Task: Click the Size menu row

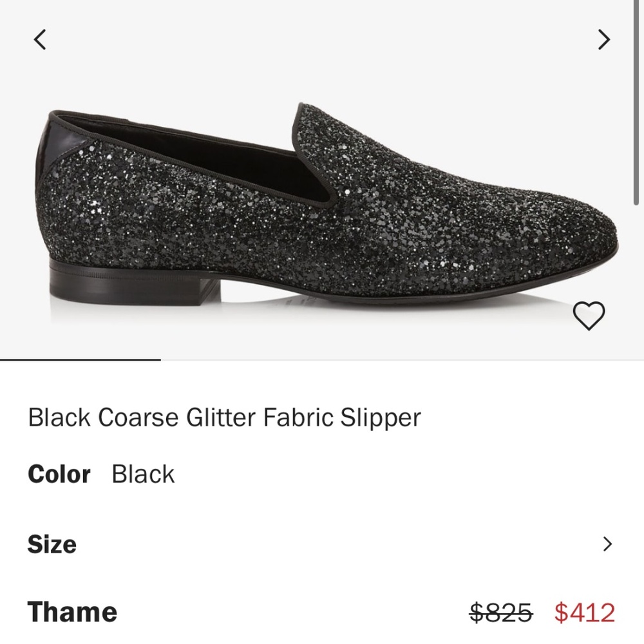Action: click(x=322, y=544)
